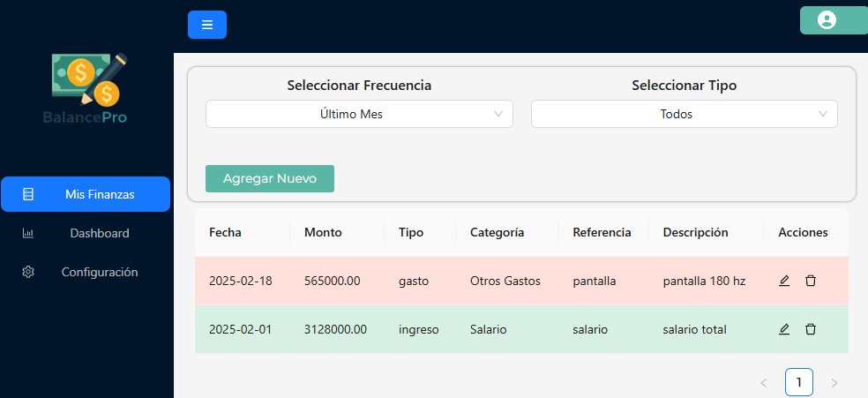The width and height of the screenshot is (868, 398).
Task: Open the Seleccionar Frecuencia dropdown
Action: 359,114
